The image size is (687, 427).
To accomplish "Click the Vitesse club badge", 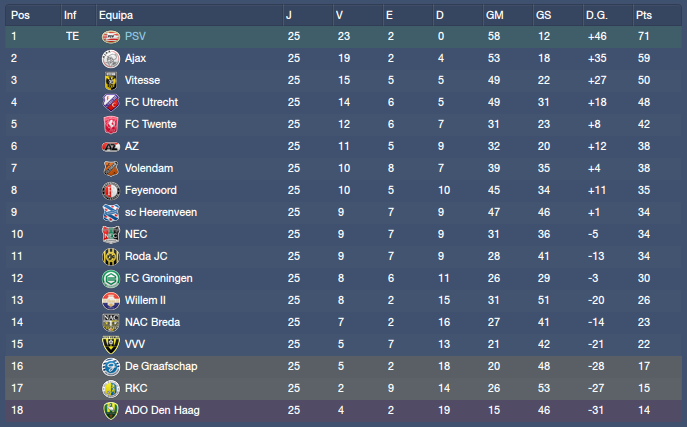I will 110,80.
